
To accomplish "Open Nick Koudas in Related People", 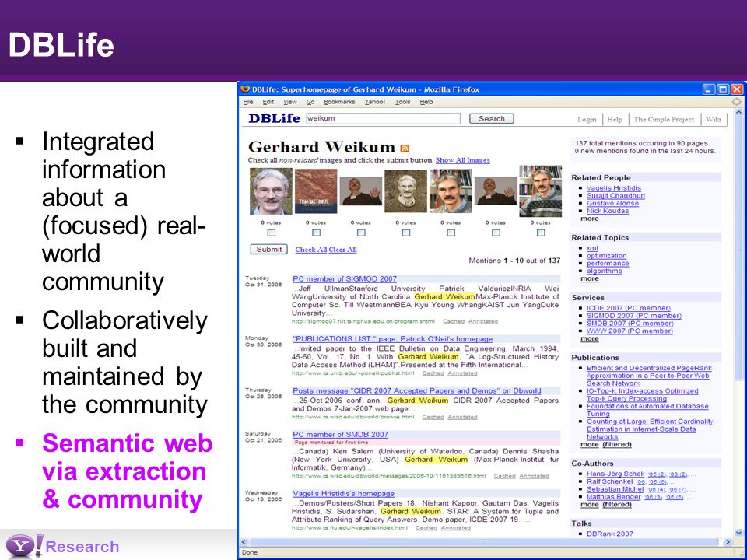I will (608, 211).
